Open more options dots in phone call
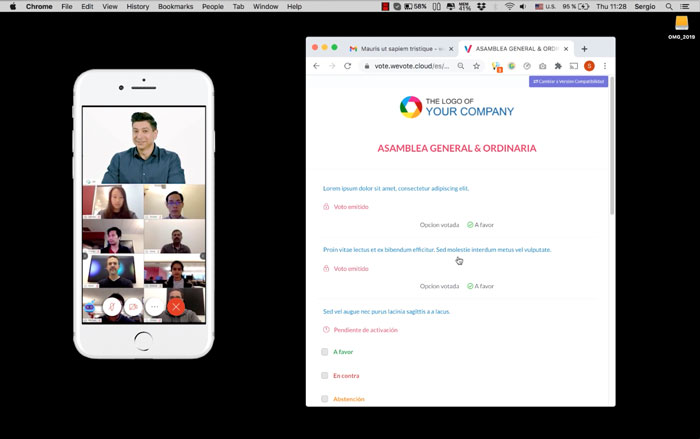The width and height of the screenshot is (700, 439). coord(154,307)
